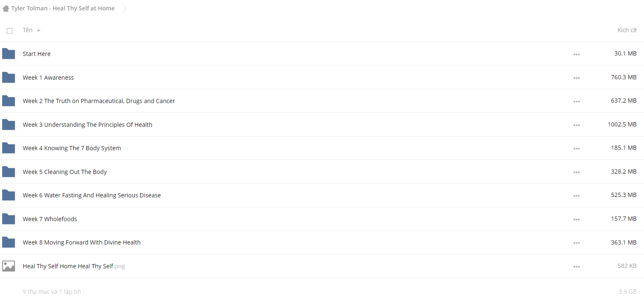Select the Week 7 Wholefoods folder name
The width and height of the screenshot is (644, 300).
(50, 219)
